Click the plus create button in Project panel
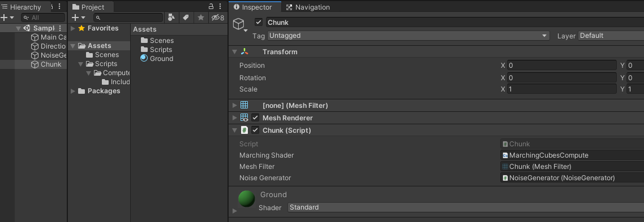This screenshot has height=222, width=644. click(75, 18)
